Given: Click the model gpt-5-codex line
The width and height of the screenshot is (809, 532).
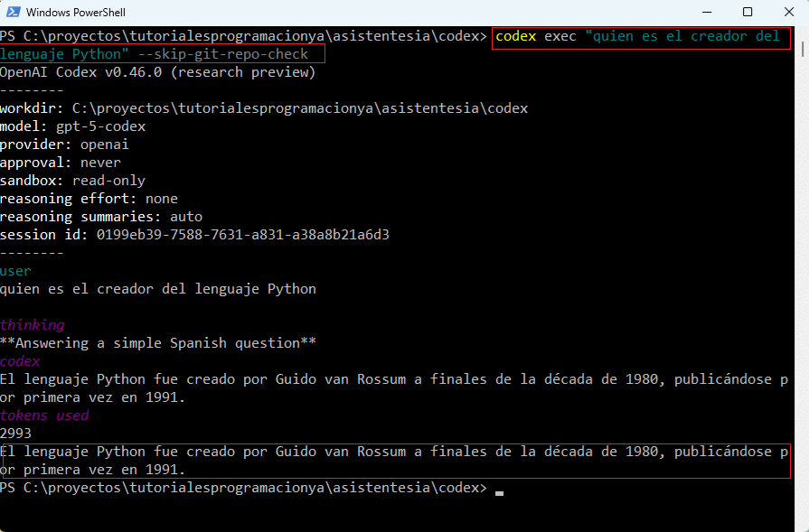Looking at the screenshot, I should pos(72,126).
